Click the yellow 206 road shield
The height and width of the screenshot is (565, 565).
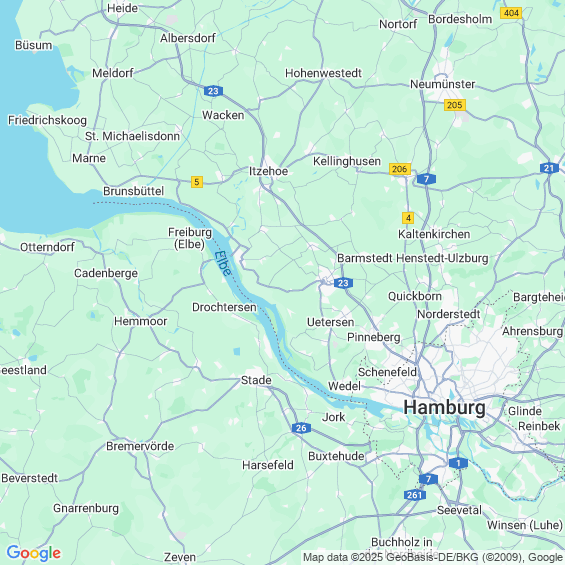[400, 169]
